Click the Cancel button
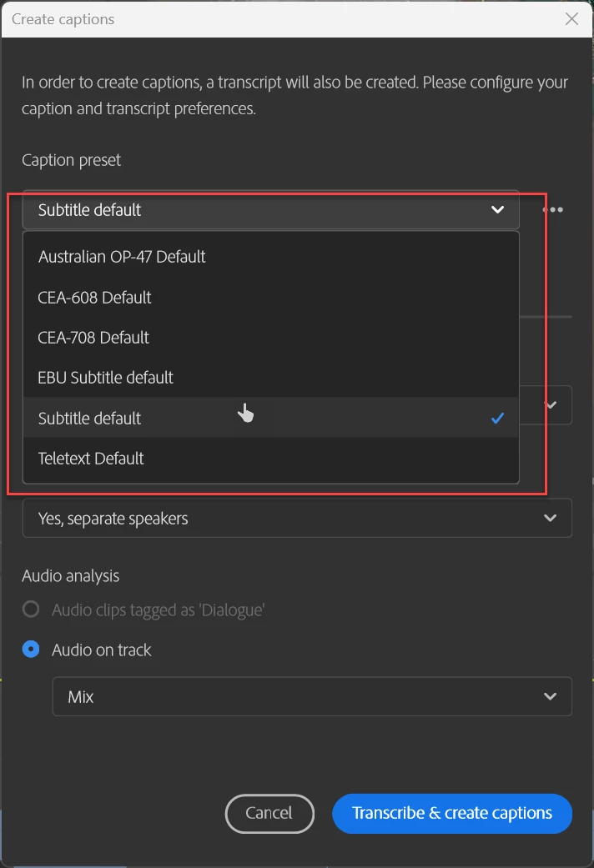The width and height of the screenshot is (594, 868). [x=269, y=813]
